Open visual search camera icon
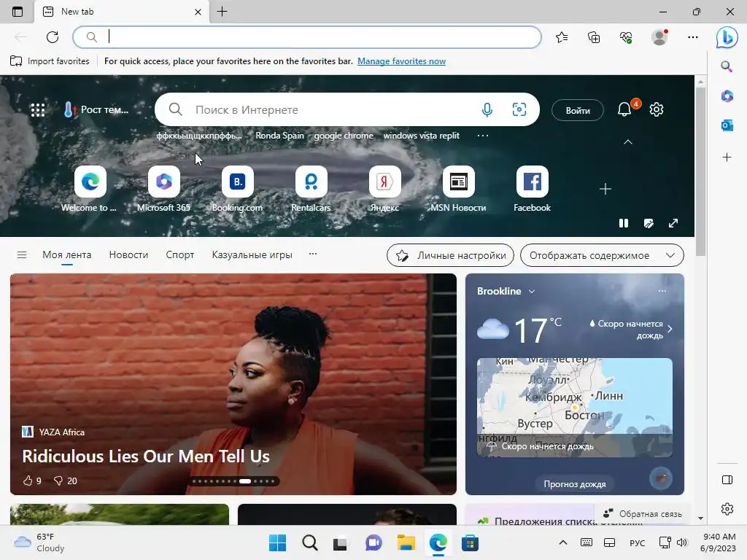Screen dimensions: 747x560 (519, 110)
